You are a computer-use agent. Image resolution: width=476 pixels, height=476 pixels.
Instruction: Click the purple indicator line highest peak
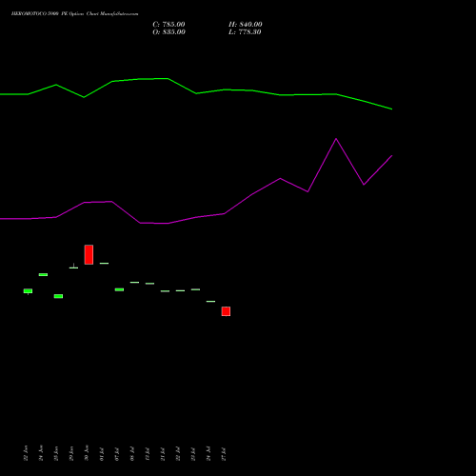(336, 139)
